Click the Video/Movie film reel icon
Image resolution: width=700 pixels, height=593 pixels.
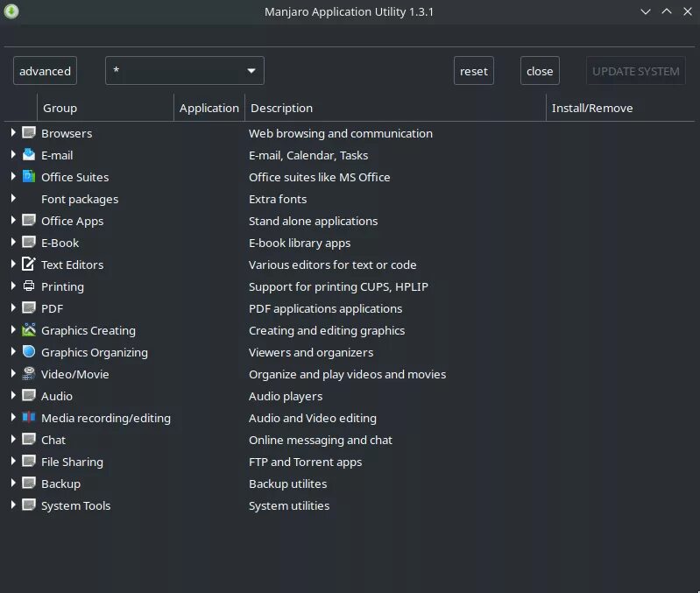pos(29,374)
